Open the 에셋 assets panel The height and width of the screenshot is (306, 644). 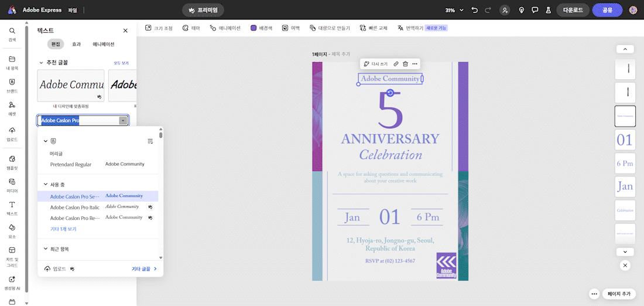point(12,108)
